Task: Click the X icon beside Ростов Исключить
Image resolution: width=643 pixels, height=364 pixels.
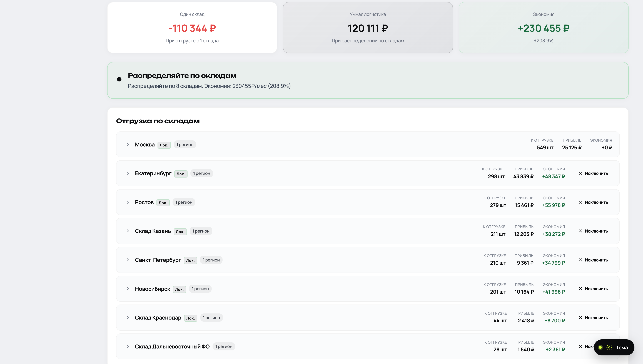Action: (580, 202)
